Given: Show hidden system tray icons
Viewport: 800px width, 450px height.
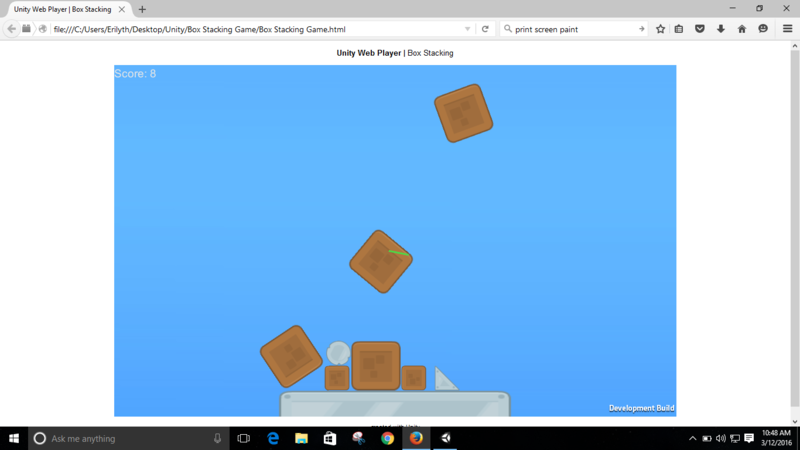Looking at the screenshot, I should (693, 438).
